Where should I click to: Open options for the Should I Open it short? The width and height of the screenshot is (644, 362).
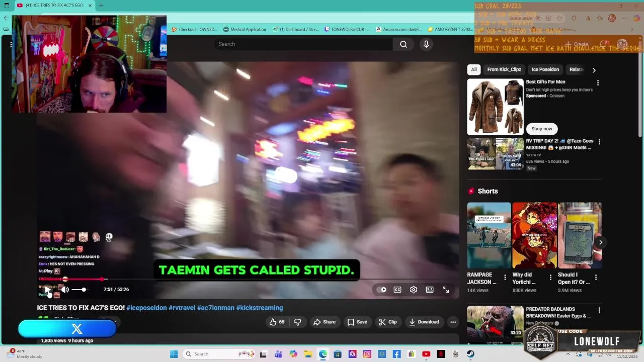pos(596,278)
